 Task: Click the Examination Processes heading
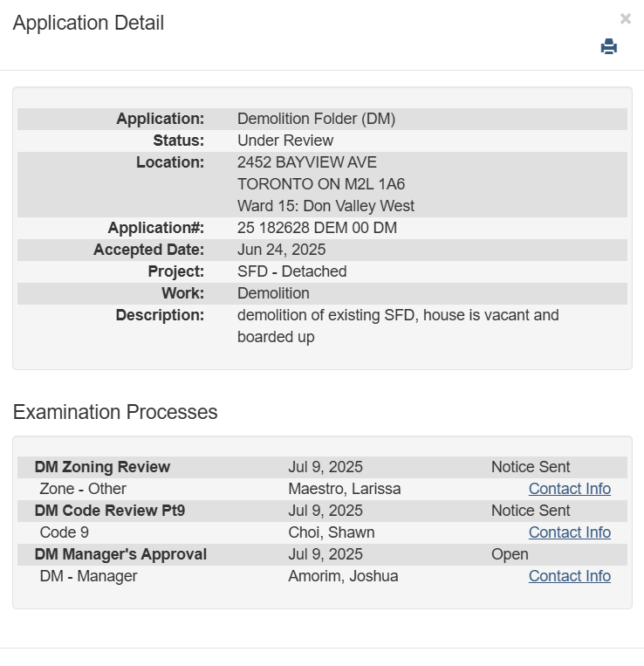pyautogui.click(x=115, y=412)
